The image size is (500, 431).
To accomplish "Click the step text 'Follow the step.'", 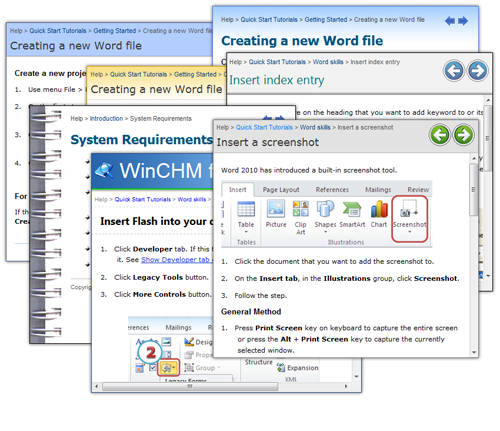I will (x=261, y=296).
